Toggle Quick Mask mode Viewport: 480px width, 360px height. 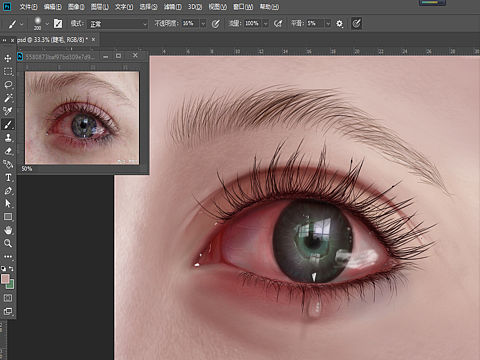[x=8, y=298]
